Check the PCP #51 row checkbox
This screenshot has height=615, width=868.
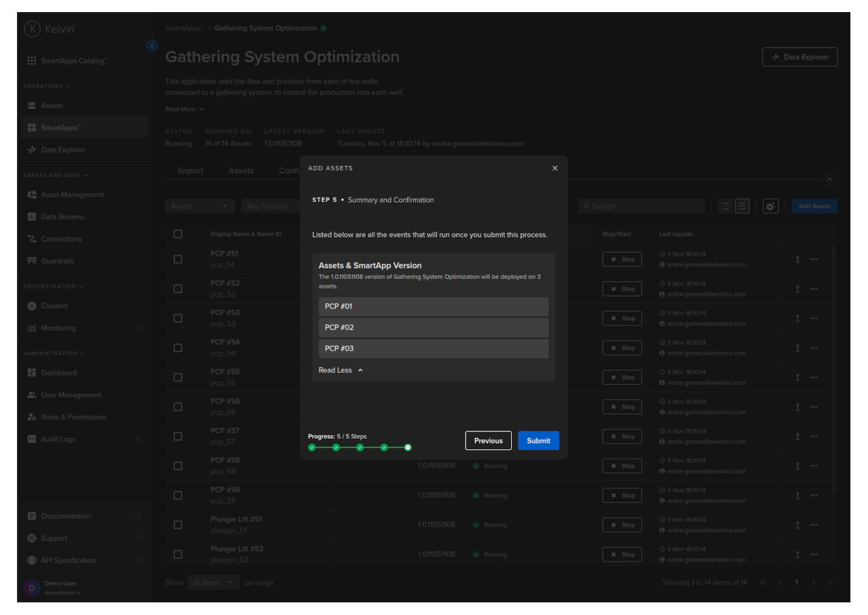(x=178, y=259)
